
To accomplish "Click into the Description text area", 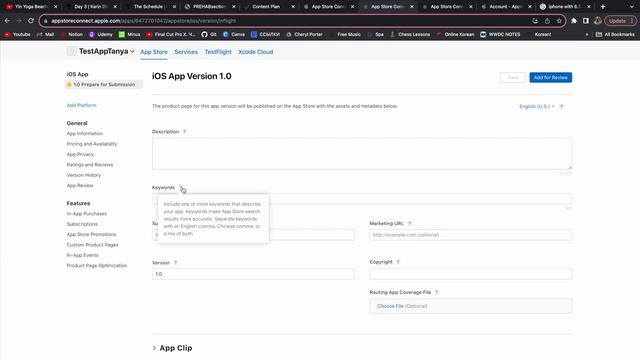I will point(362,153).
